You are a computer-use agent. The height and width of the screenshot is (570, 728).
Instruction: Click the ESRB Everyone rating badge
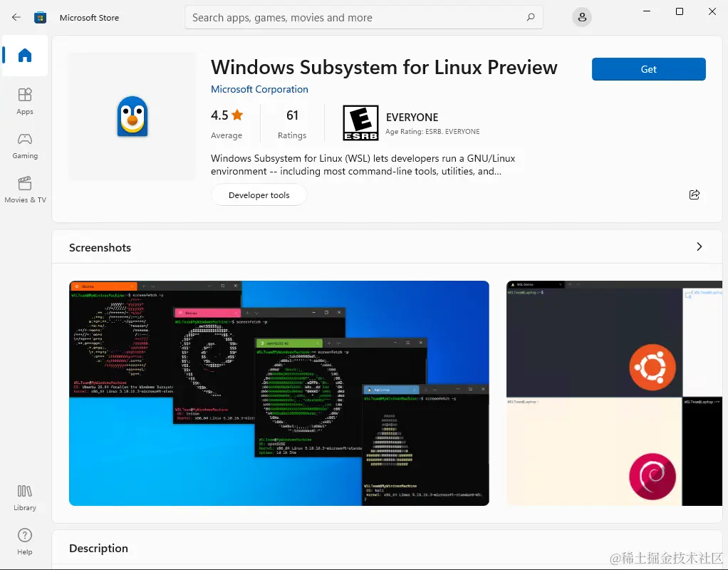pyautogui.click(x=360, y=123)
